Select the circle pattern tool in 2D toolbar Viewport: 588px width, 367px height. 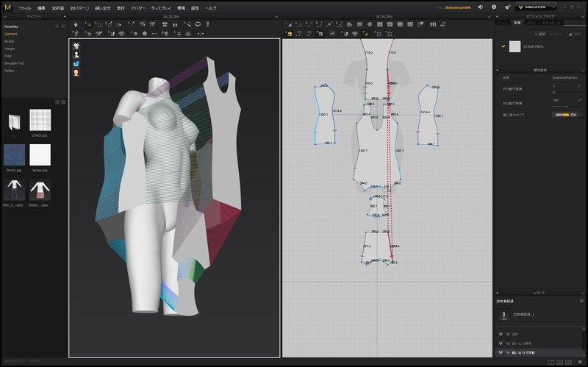coord(370,24)
